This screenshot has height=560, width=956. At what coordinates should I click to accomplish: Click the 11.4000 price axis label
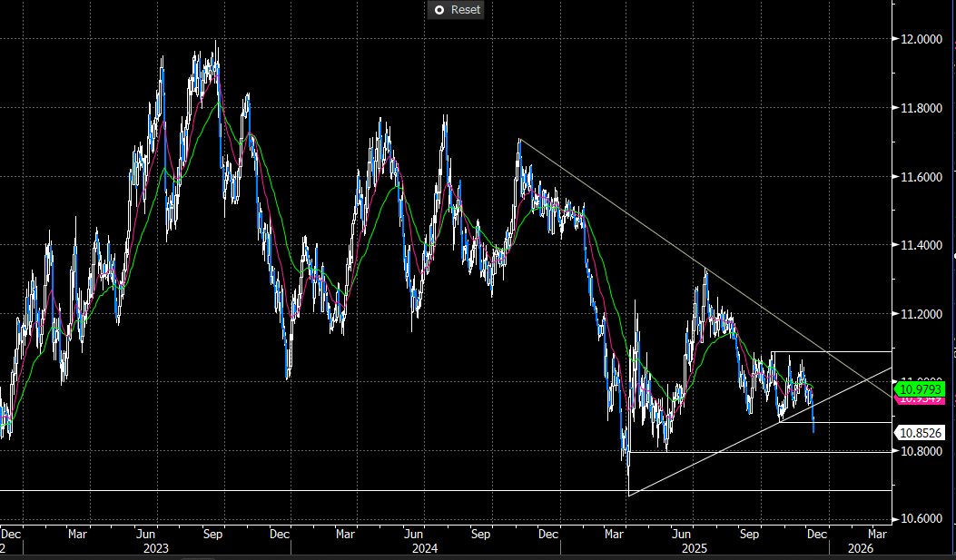coord(922,246)
